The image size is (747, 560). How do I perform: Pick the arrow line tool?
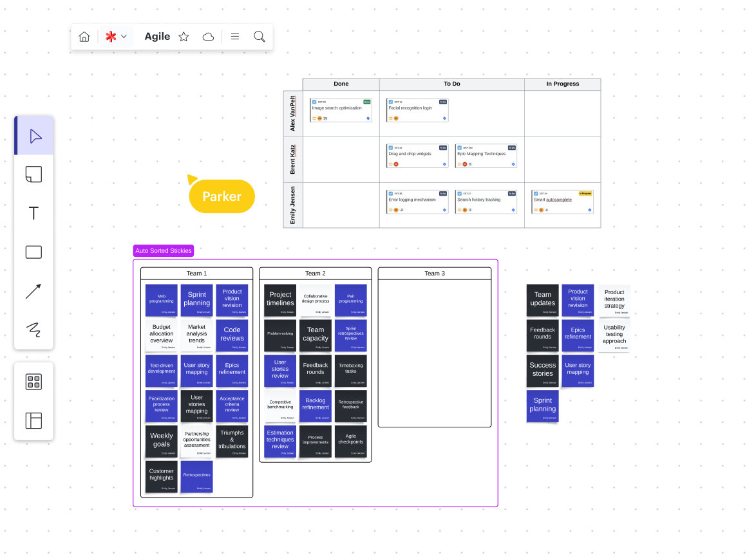(33, 292)
